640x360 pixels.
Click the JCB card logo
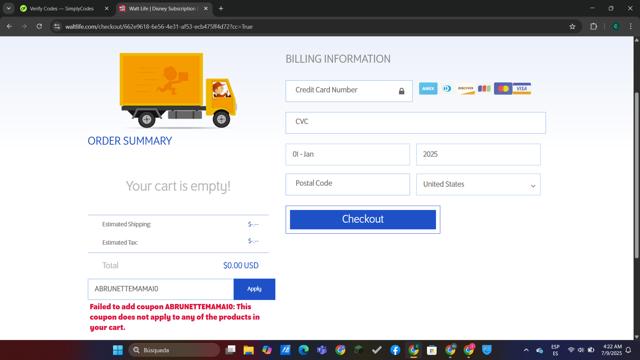[x=484, y=89]
